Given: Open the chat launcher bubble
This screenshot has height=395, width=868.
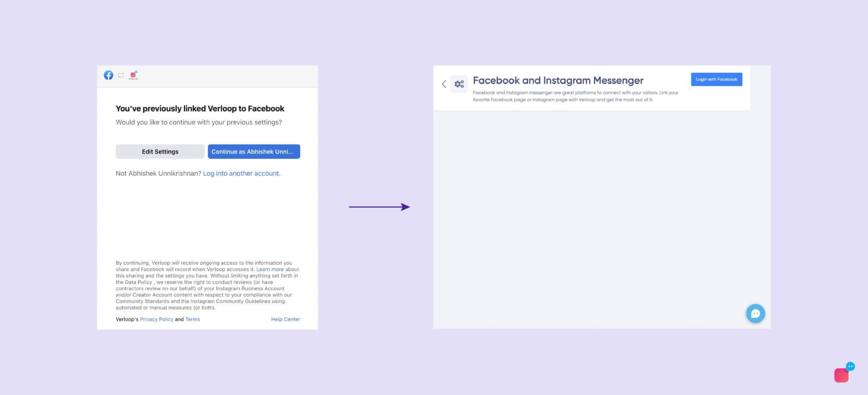Looking at the screenshot, I should pos(756,314).
